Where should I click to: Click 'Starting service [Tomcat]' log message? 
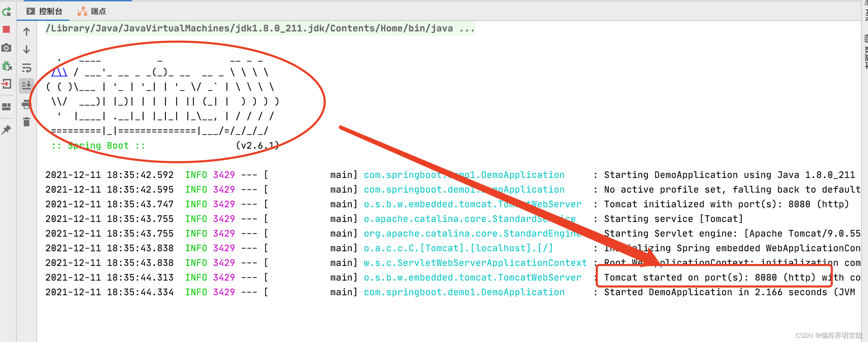[x=674, y=219]
